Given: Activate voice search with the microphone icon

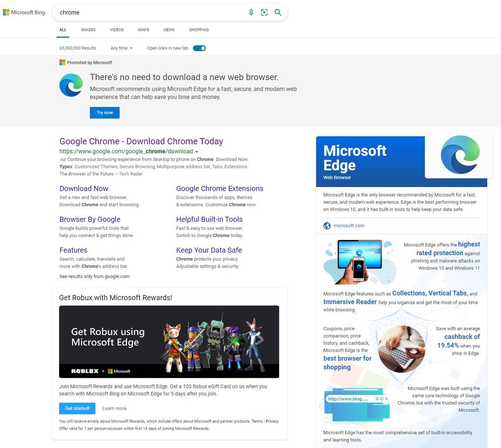Looking at the screenshot, I should [251, 13].
